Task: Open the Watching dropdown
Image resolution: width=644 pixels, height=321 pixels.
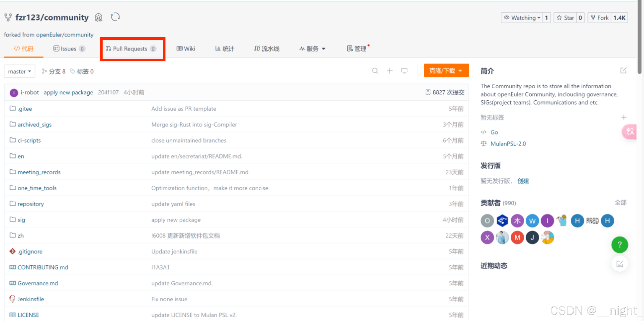Action: tap(522, 18)
